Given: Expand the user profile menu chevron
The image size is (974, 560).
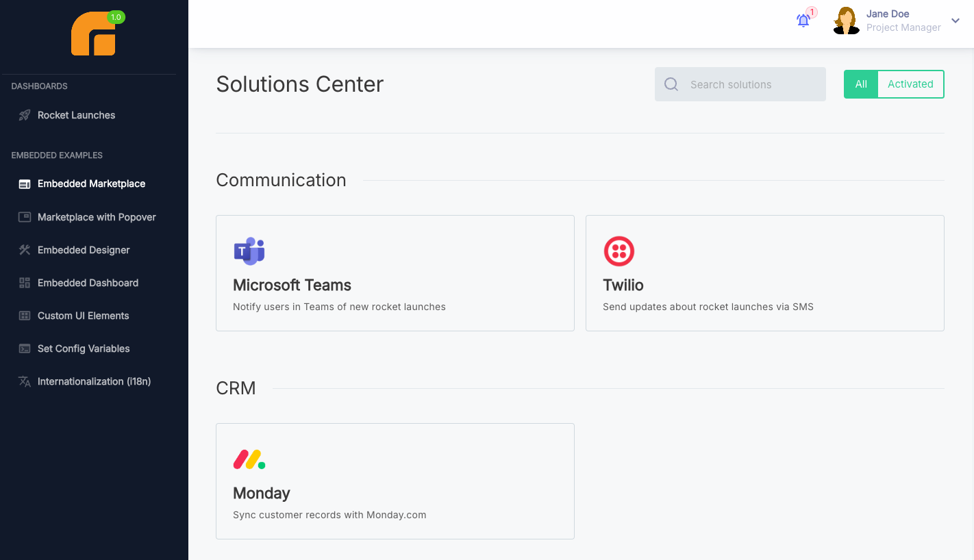Looking at the screenshot, I should [x=956, y=21].
